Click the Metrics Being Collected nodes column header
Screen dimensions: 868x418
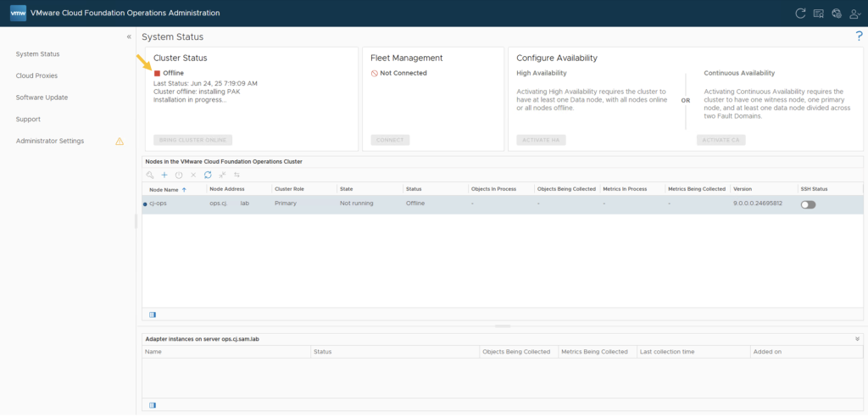tap(697, 189)
